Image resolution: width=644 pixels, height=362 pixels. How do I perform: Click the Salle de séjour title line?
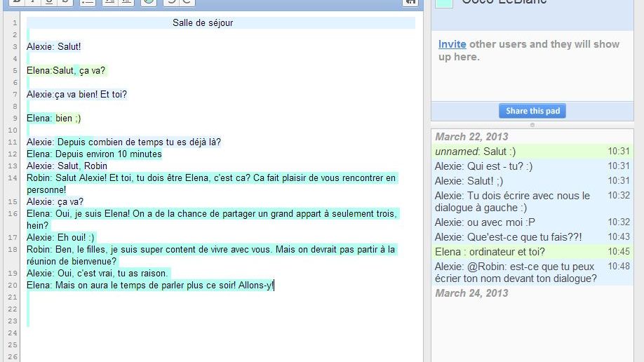203,23
